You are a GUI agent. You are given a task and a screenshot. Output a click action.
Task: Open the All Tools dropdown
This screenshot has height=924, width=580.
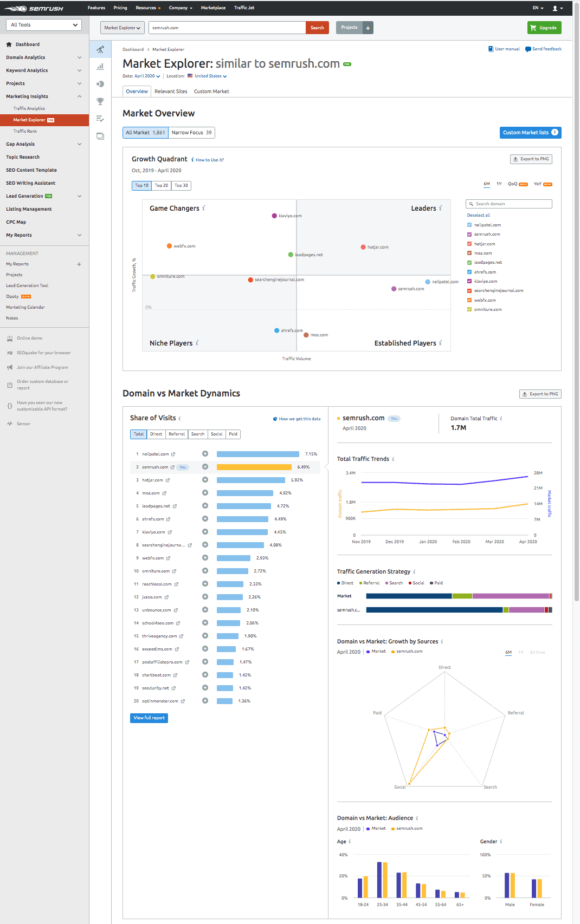coord(44,25)
